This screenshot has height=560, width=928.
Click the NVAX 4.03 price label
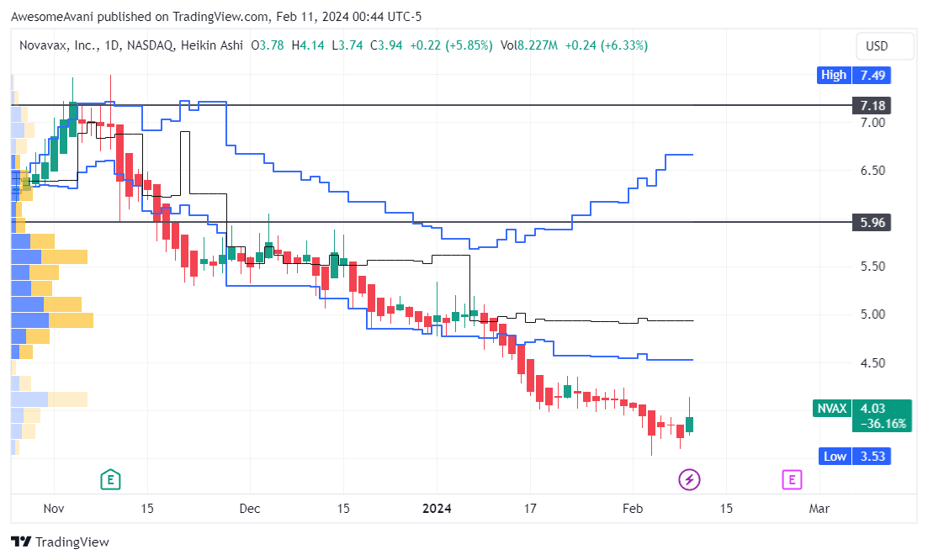tap(862, 409)
